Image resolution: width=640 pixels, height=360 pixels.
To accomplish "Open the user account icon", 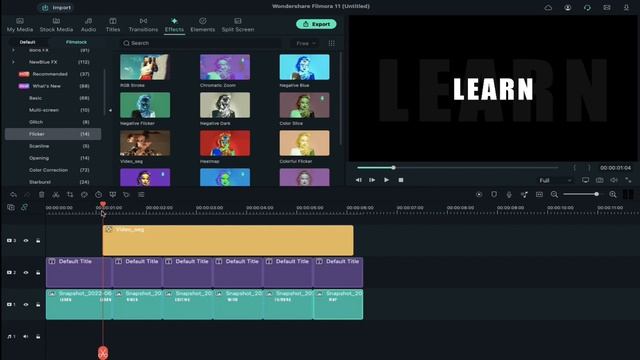I will coord(568,7).
